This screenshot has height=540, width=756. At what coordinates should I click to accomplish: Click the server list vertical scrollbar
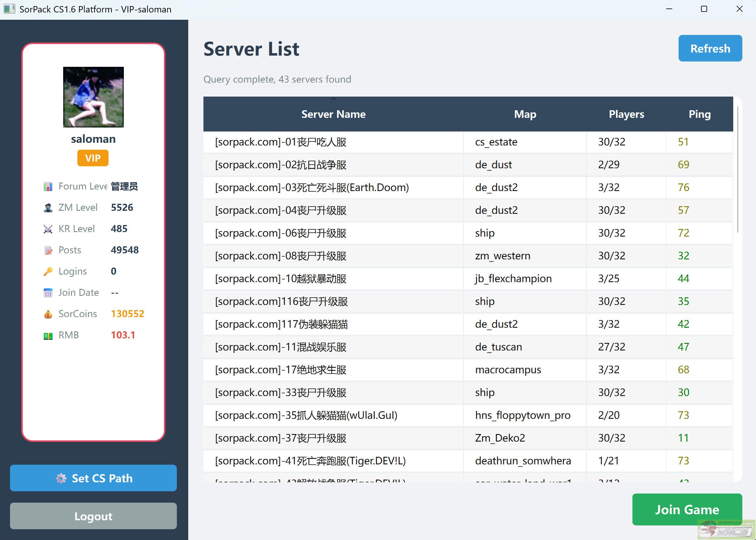coord(737,169)
